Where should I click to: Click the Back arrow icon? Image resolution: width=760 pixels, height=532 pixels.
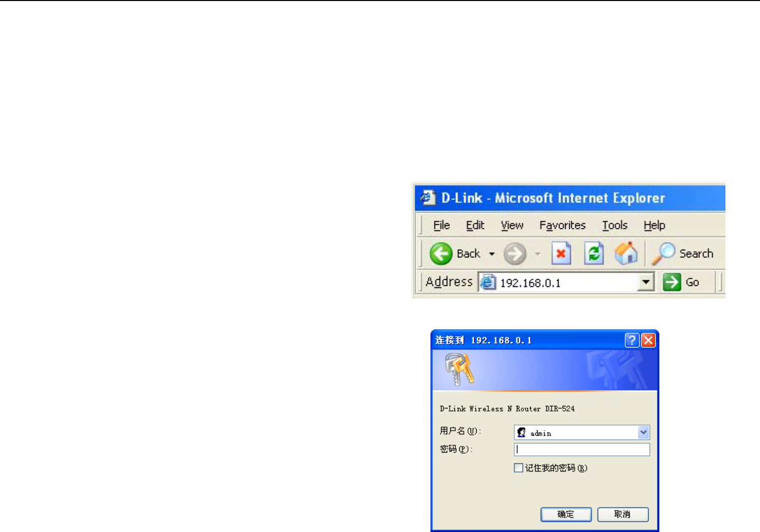pyautogui.click(x=441, y=253)
